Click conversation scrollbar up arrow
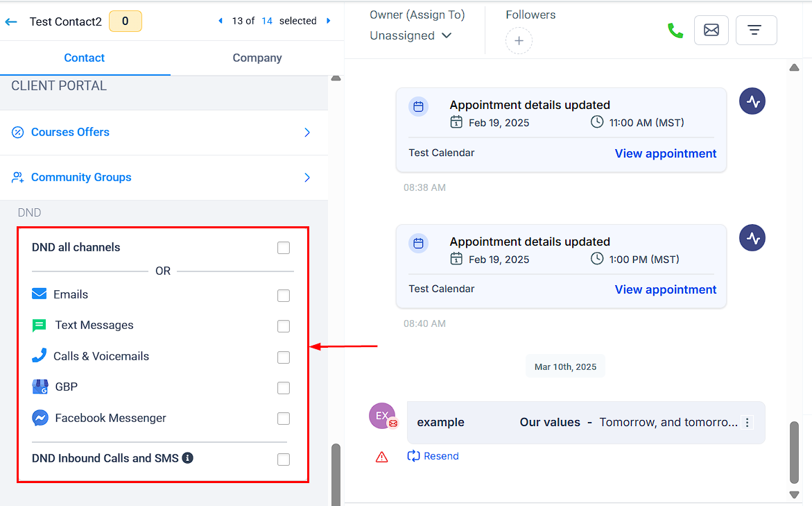This screenshot has width=812, height=506. coord(795,67)
